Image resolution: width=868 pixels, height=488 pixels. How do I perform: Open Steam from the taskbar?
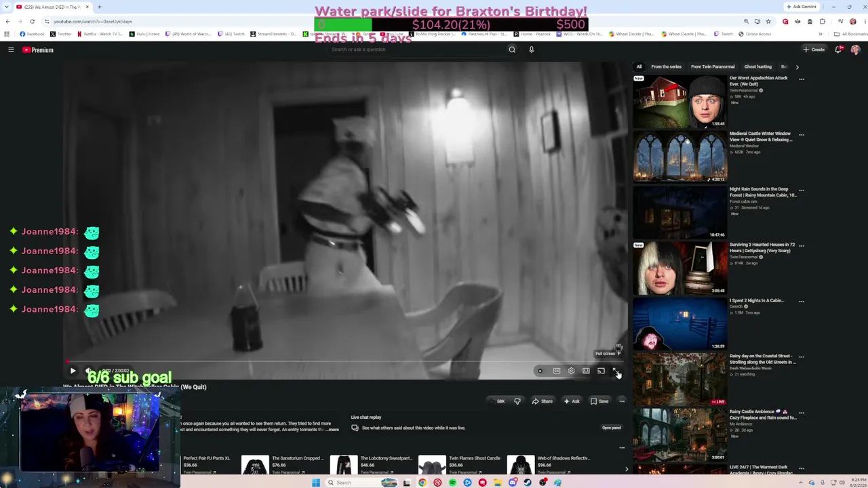528,483
